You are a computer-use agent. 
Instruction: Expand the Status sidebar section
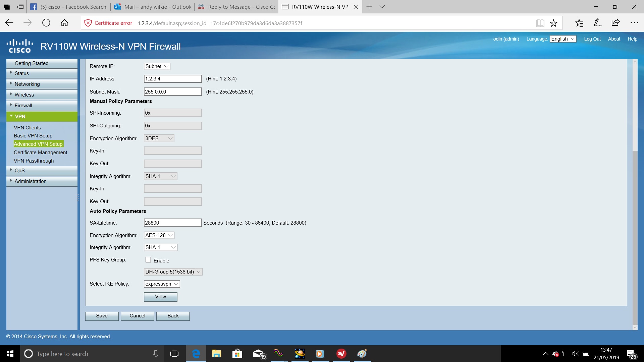point(42,73)
